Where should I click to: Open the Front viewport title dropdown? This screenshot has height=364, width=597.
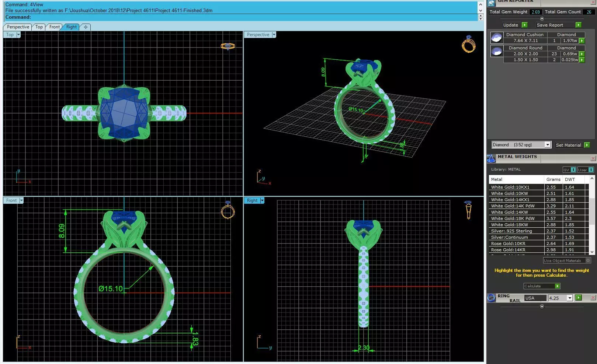coord(21,200)
